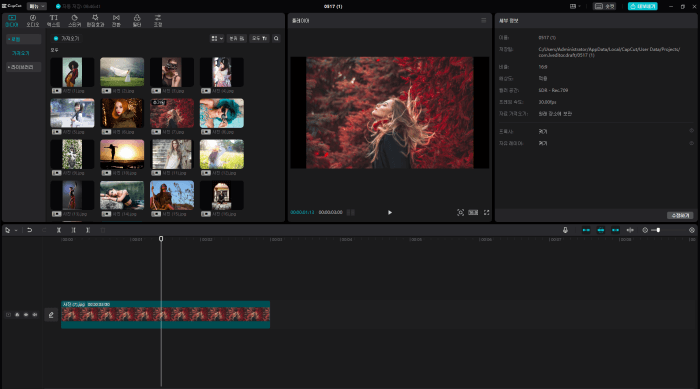Viewport: 700px width, 389px height.
Task: Toggle track lock icon on main track
Action: (x=17, y=315)
